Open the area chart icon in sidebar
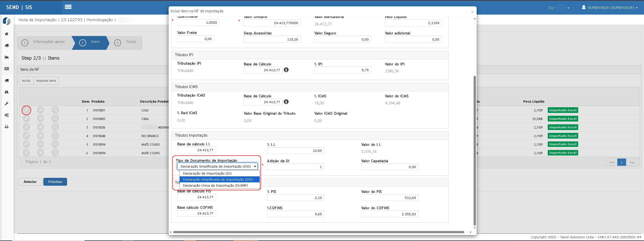 click(7, 57)
